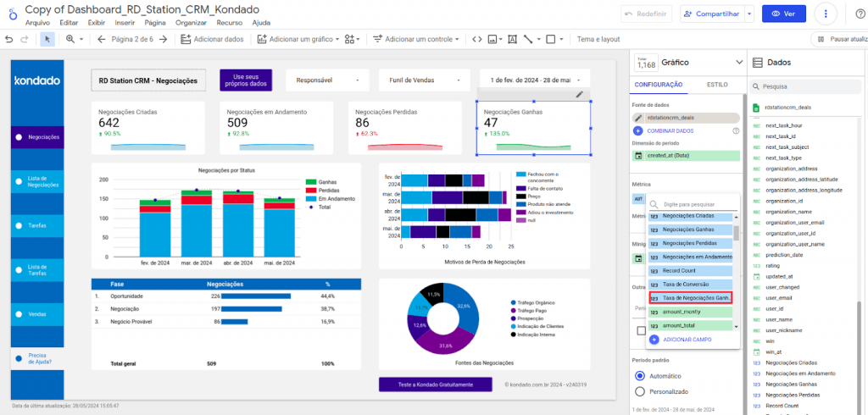Click ADICIONAR CAMPO in the metric list
The width and height of the screenshot is (868, 415).
click(x=687, y=340)
